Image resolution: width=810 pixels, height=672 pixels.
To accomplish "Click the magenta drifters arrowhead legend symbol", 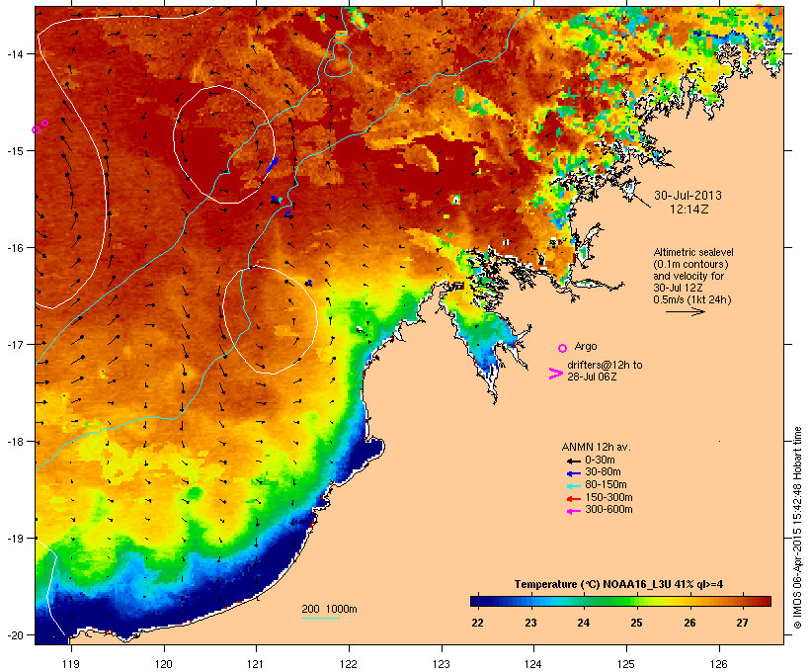I will (555, 374).
